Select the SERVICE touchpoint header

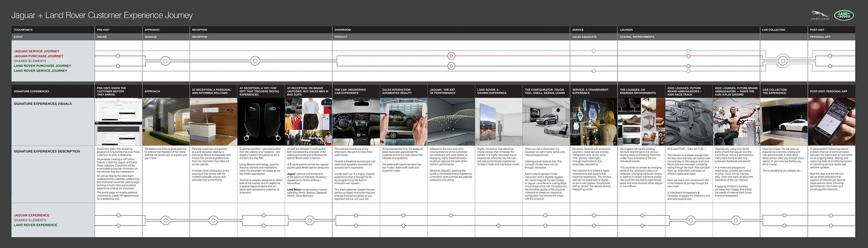tap(578, 30)
